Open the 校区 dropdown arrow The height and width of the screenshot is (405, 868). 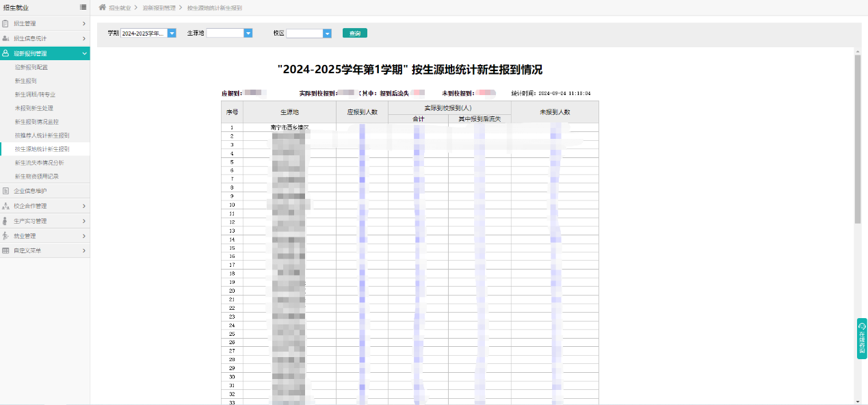click(327, 33)
